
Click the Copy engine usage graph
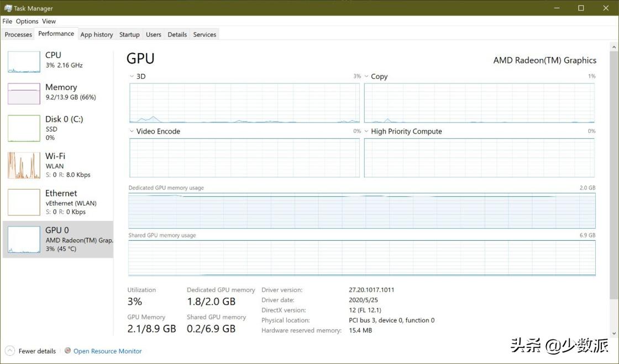tap(479, 103)
